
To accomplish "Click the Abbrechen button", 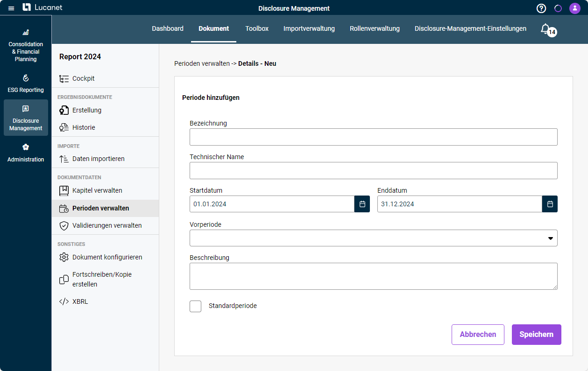I will [478, 335].
